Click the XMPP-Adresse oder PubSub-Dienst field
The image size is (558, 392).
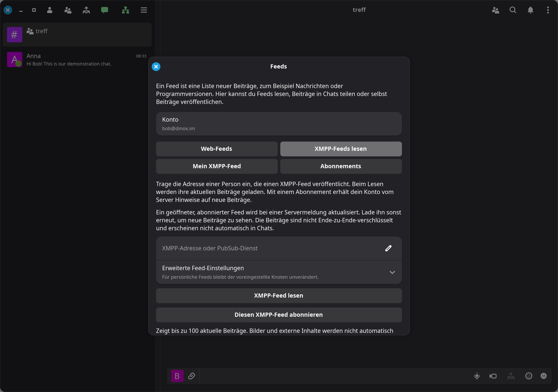(279, 248)
